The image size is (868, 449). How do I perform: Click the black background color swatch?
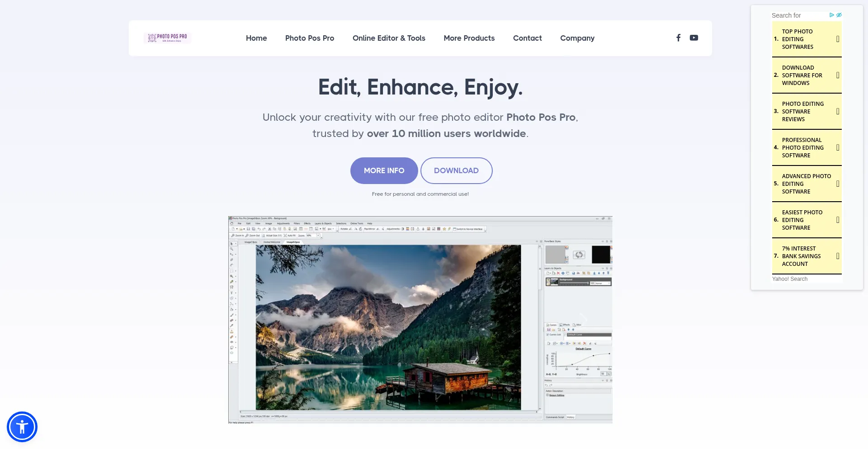tap(601, 255)
